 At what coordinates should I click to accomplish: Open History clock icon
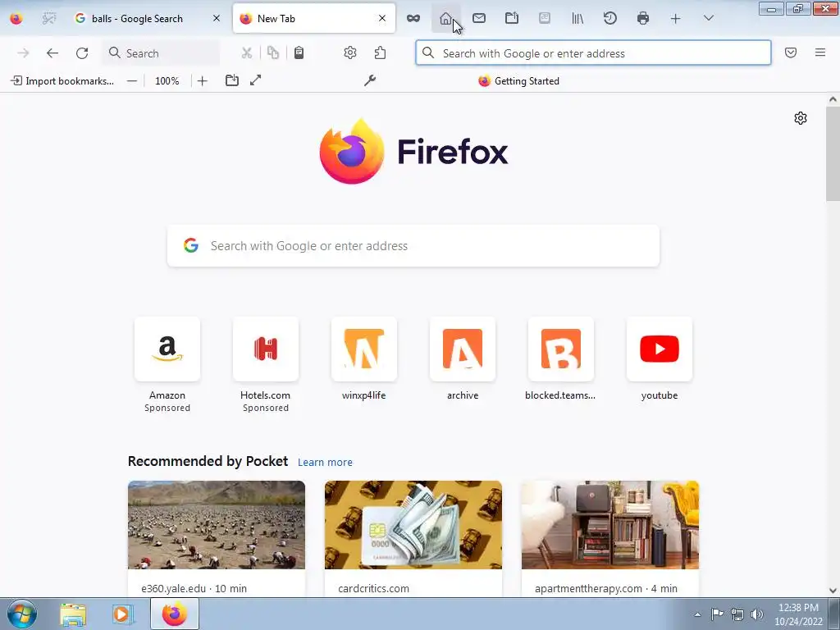coord(610,19)
